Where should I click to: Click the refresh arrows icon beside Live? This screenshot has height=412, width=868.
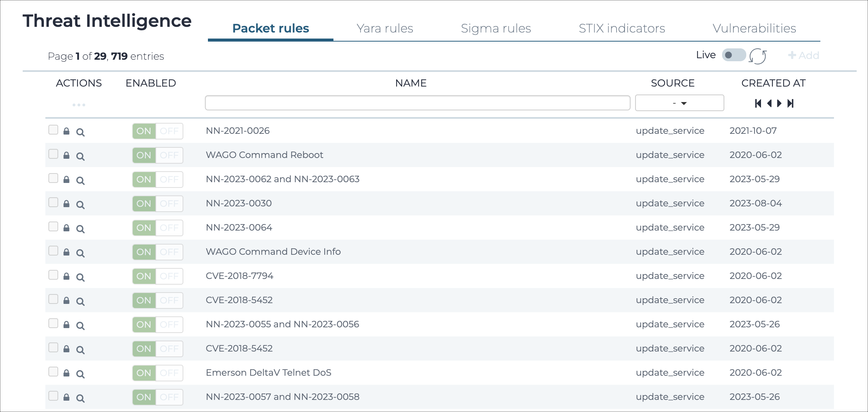coord(758,56)
